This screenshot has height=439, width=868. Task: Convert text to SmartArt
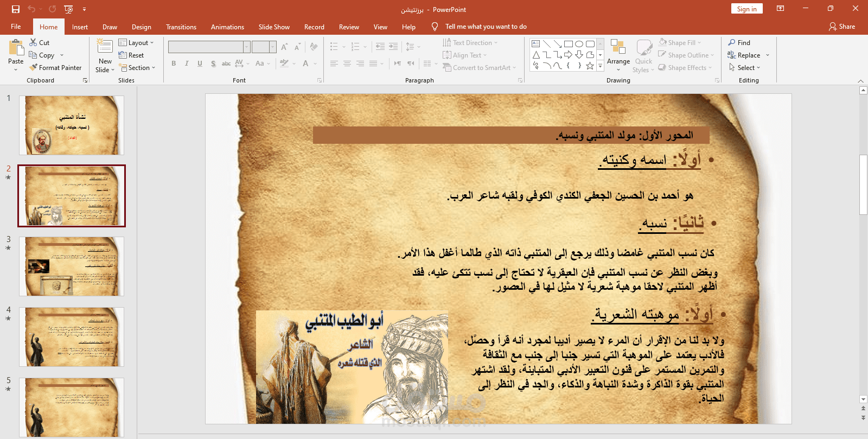479,67
